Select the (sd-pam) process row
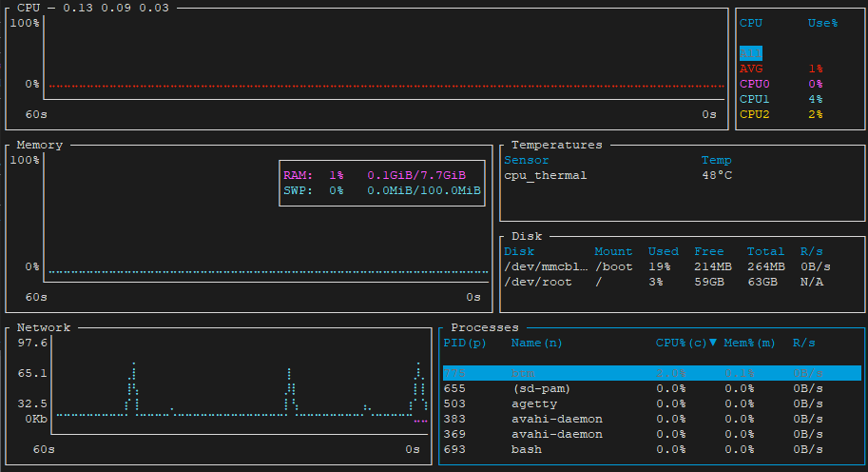 coord(651,388)
